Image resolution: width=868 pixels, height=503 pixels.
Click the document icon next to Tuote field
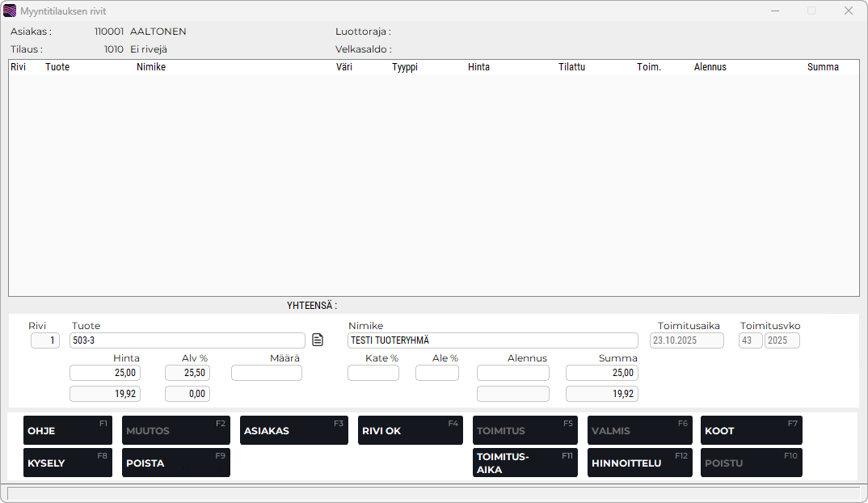[318, 340]
